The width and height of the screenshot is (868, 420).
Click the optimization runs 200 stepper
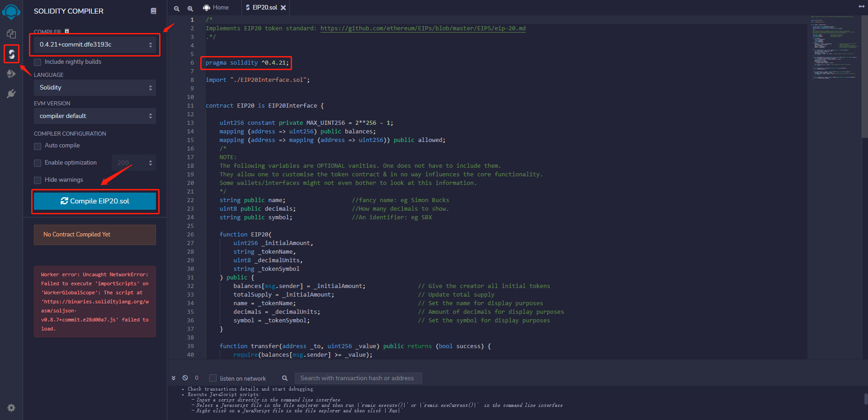pyautogui.click(x=133, y=163)
